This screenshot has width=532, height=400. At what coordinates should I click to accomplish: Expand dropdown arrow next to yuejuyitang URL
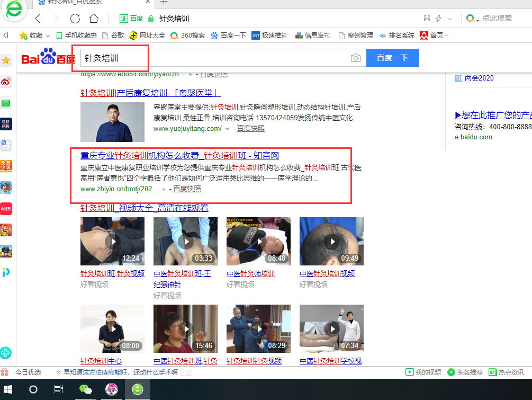[227, 129]
